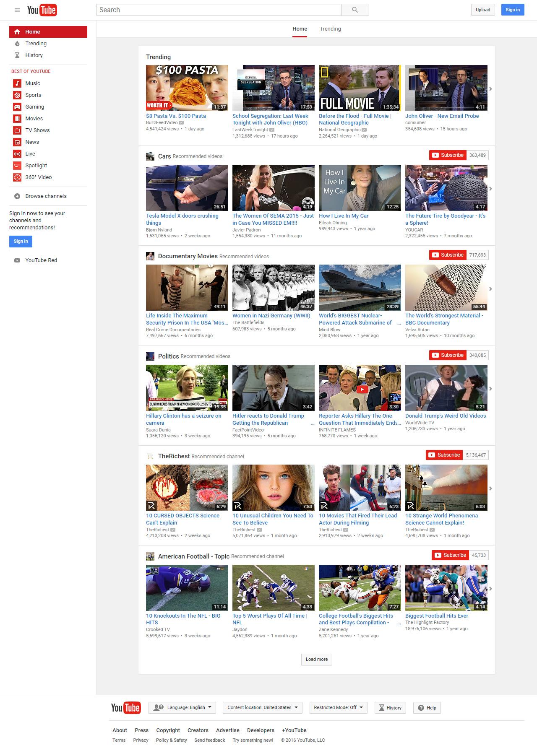Open 'Tesla Model X doors crushing things' title

click(x=182, y=219)
